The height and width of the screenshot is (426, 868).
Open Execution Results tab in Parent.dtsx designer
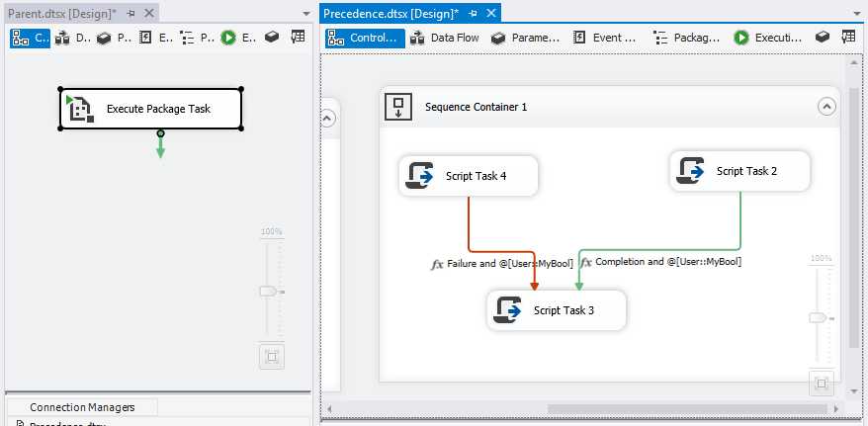point(238,38)
